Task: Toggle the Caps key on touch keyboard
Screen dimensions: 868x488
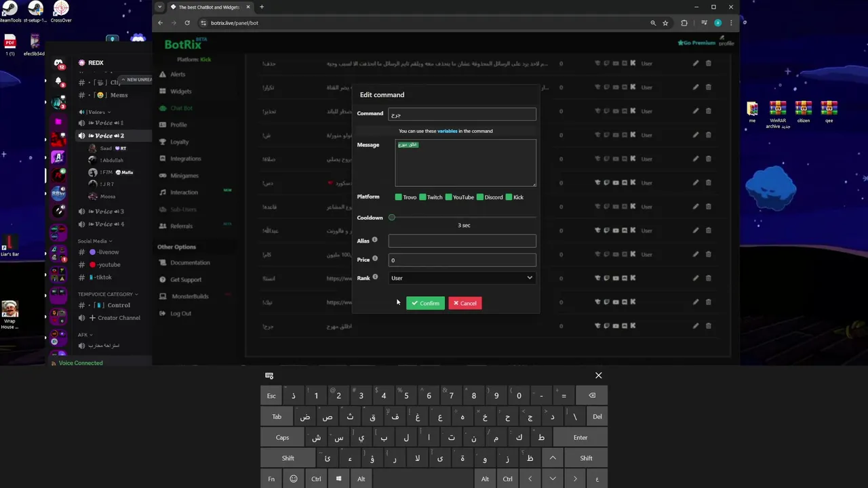Action: click(282, 438)
